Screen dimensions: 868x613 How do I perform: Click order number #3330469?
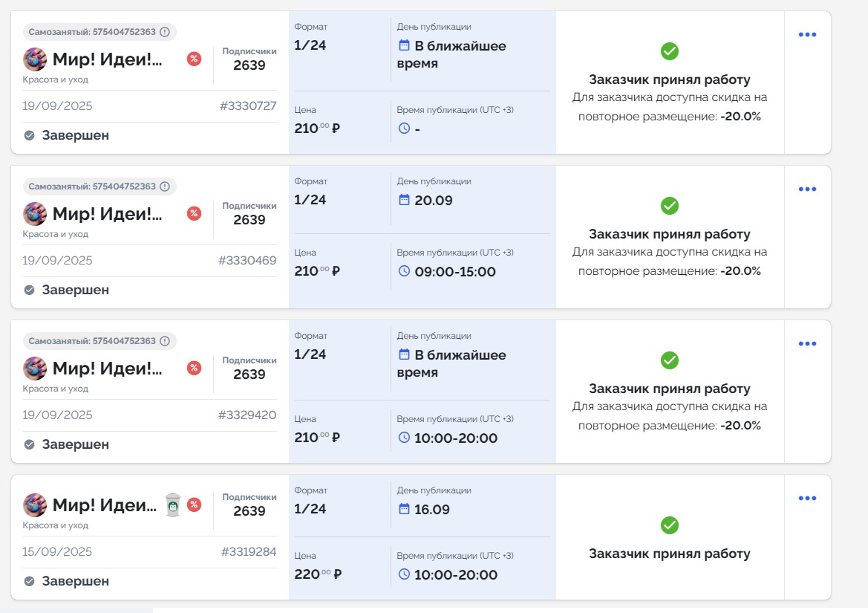pos(247,261)
